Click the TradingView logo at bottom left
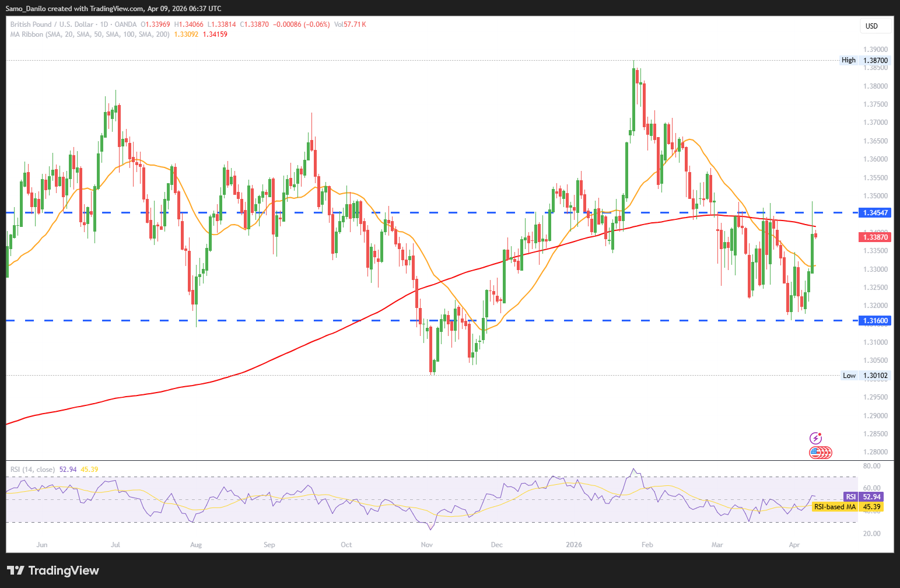 (53, 570)
